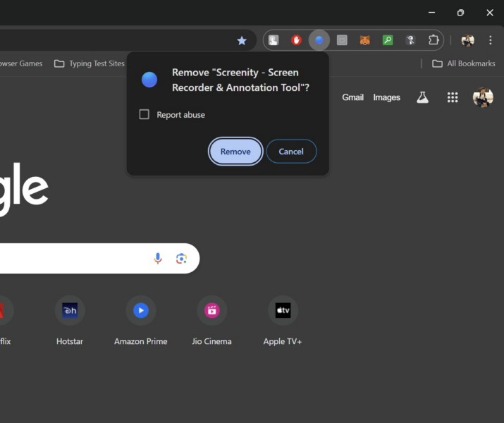Open the Screenity blue circle extension icon

click(319, 40)
